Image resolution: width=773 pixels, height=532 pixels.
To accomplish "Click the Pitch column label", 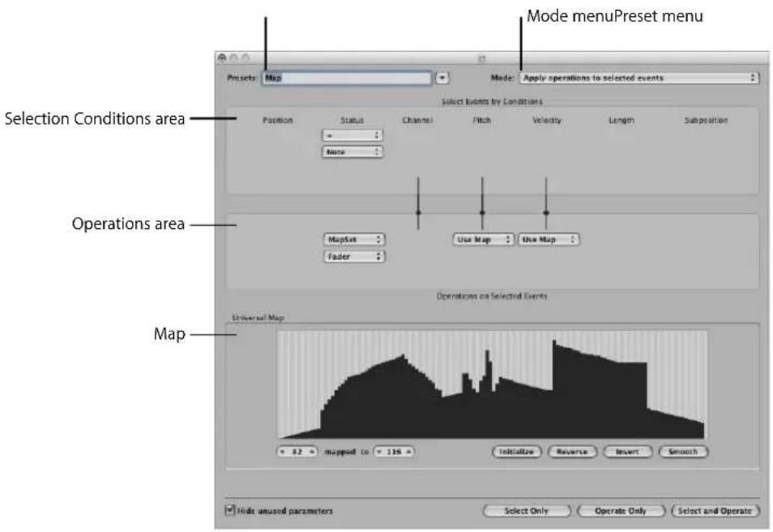I will tap(481, 120).
